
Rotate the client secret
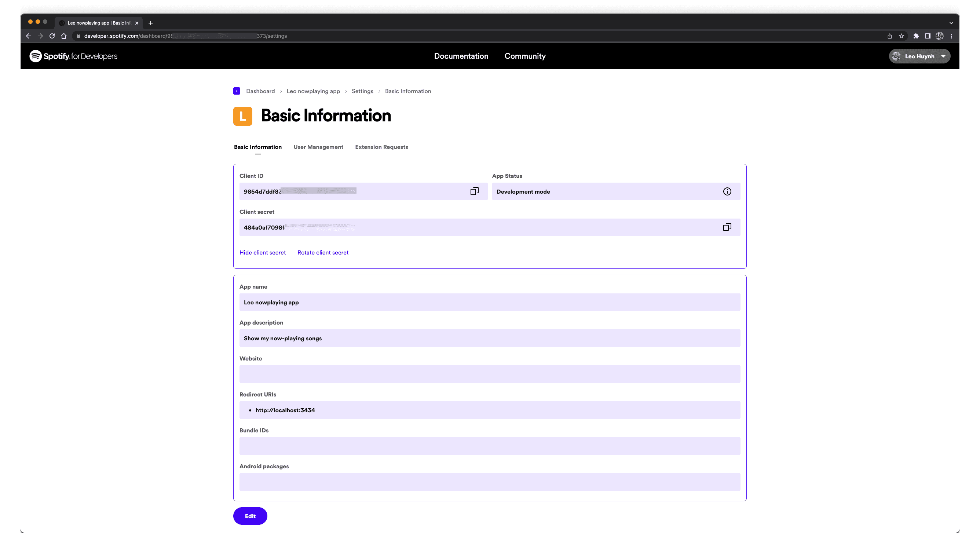[x=323, y=252]
